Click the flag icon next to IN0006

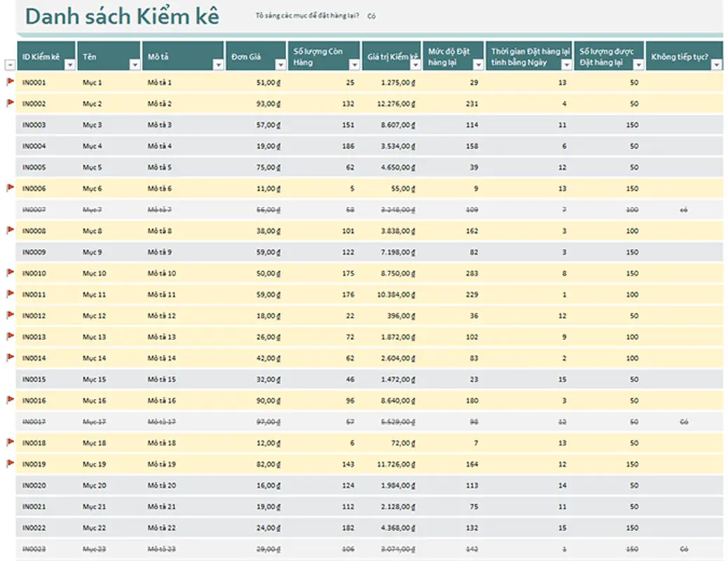[x=10, y=188]
